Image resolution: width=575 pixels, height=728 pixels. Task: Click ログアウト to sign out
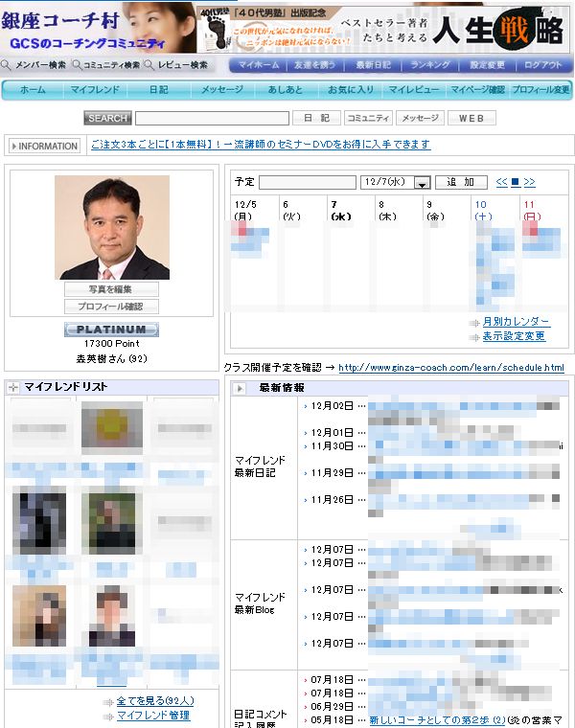[x=543, y=65]
